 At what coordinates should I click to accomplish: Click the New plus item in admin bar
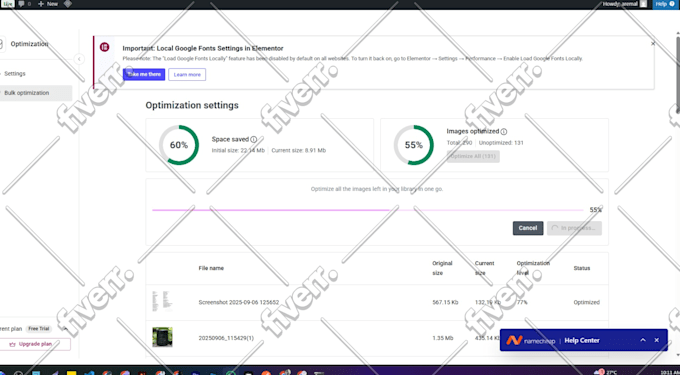tap(48, 4)
